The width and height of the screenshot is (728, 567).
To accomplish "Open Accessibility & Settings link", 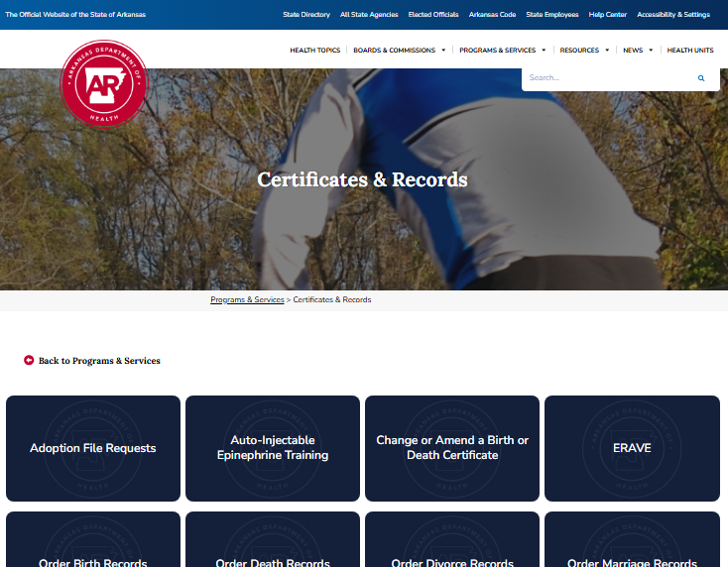I will click(x=672, y=15).
